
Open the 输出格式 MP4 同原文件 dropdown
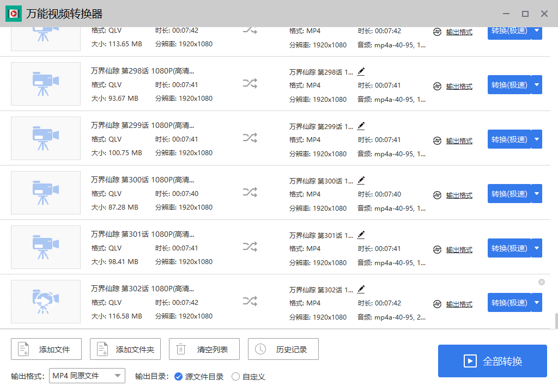pos(87,376)
